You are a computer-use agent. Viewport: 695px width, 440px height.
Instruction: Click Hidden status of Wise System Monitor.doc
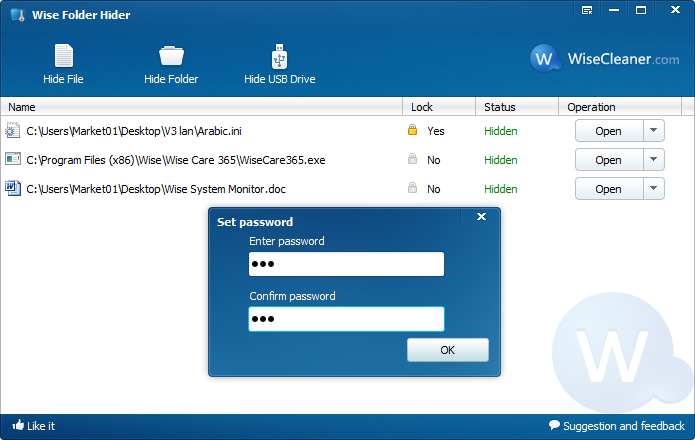(501, 189)
